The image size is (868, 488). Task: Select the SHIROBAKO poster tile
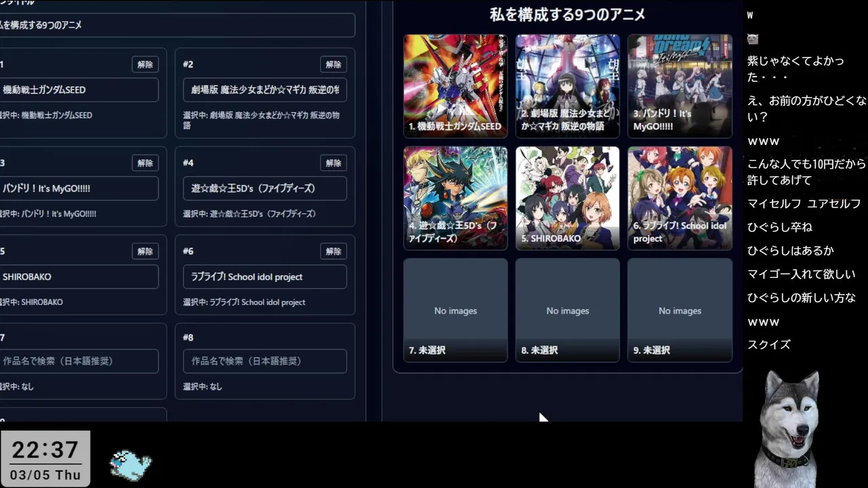pyautogui.click(x=568, y=198)
